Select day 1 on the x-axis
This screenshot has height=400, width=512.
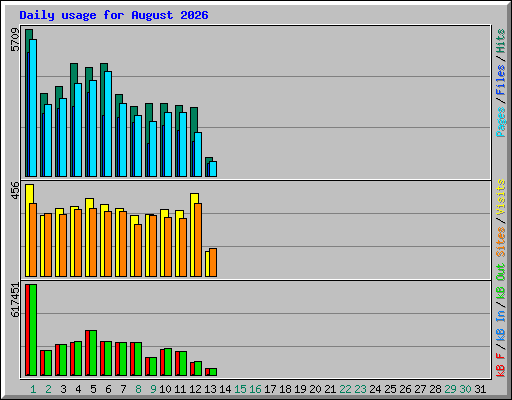coord(33,389)
